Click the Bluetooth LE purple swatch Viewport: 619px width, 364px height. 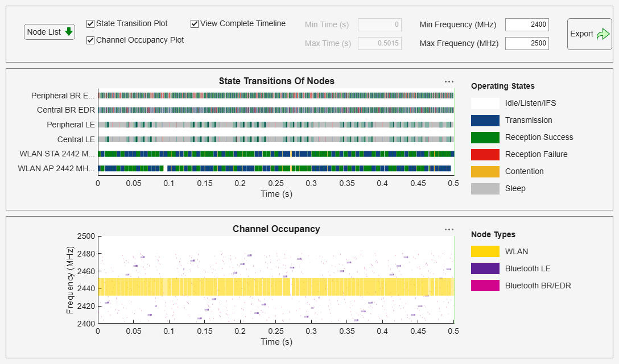(485, 268)
